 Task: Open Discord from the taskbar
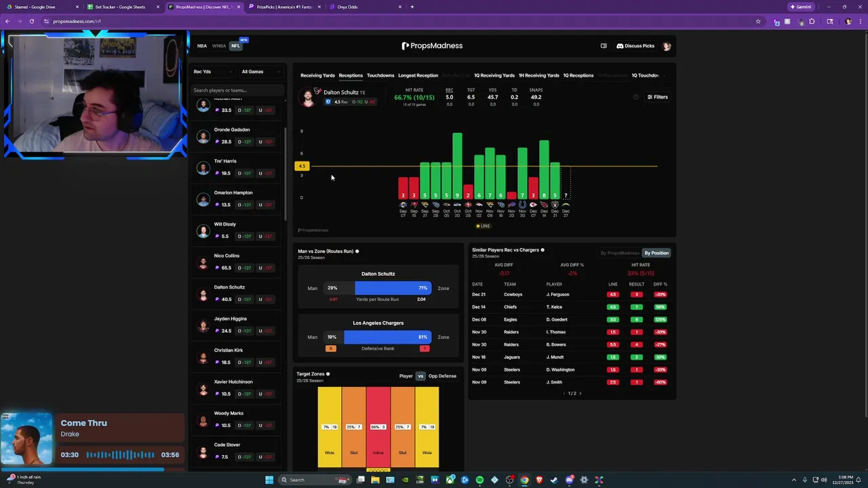tap(569, 480)
